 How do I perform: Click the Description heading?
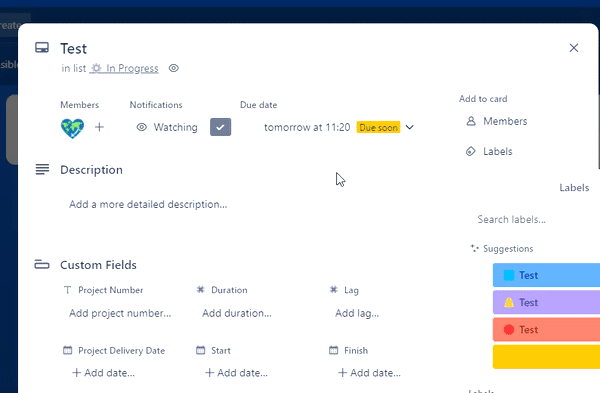pos(91,170)
